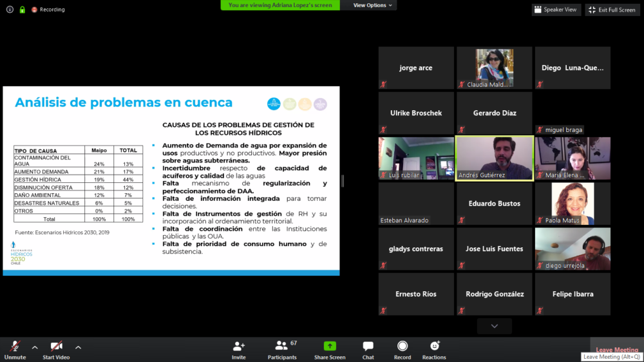The height and width of the screenshot is (362, 644).
Task: Select Andrés Gutiérrez's video tile
Action: 495,158
